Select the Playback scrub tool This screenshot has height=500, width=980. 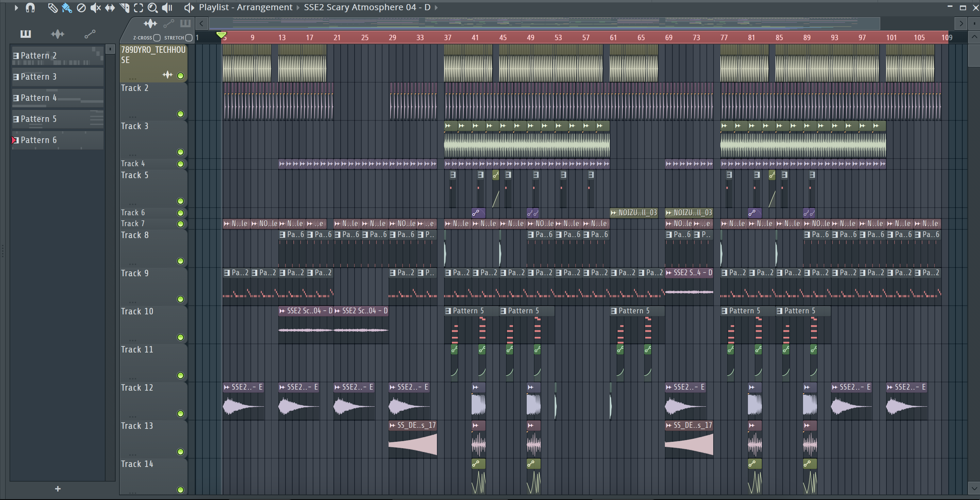(x=167, y=7)
